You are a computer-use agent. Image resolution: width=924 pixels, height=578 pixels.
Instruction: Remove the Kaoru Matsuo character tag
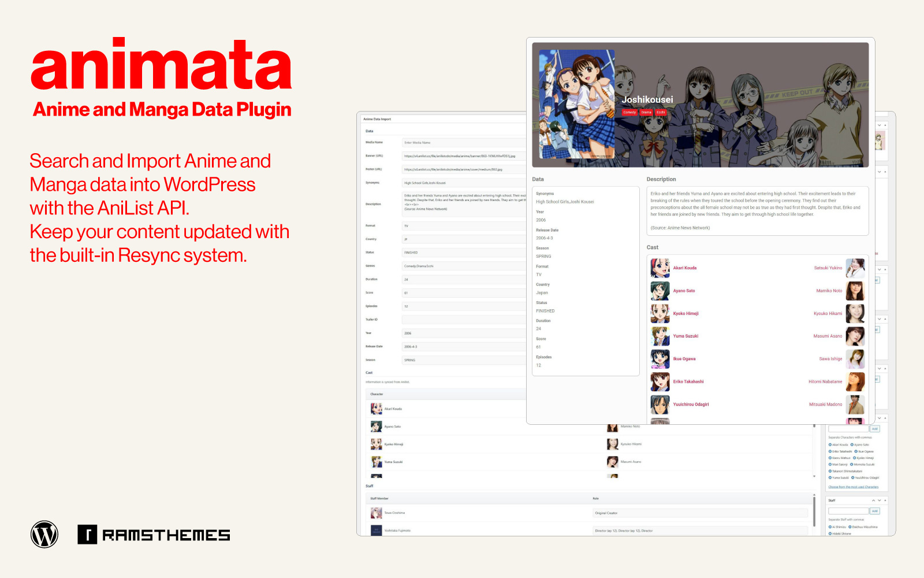tap(830, 458)
